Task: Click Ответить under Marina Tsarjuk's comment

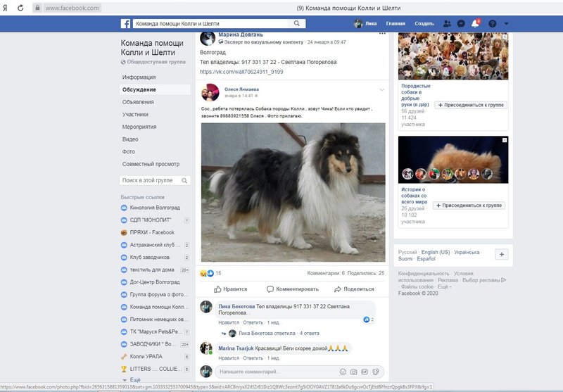Action: pyautogui.click(x=253, y=358)
